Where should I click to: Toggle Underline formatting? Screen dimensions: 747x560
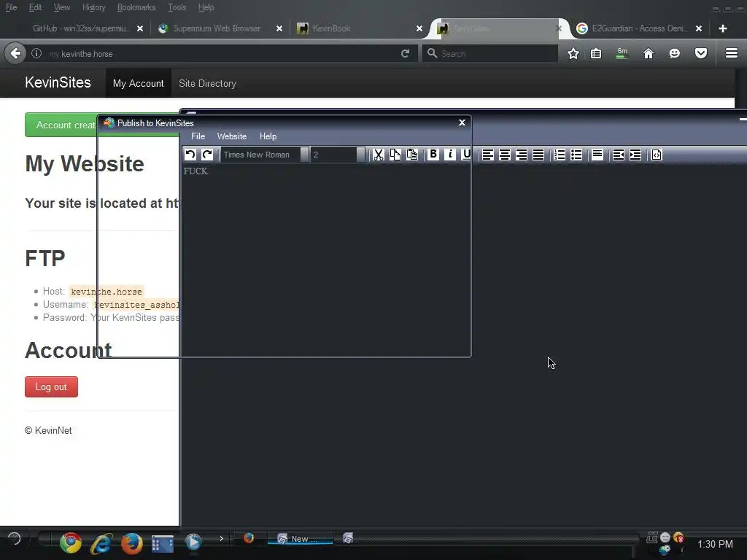click(466, 155)
